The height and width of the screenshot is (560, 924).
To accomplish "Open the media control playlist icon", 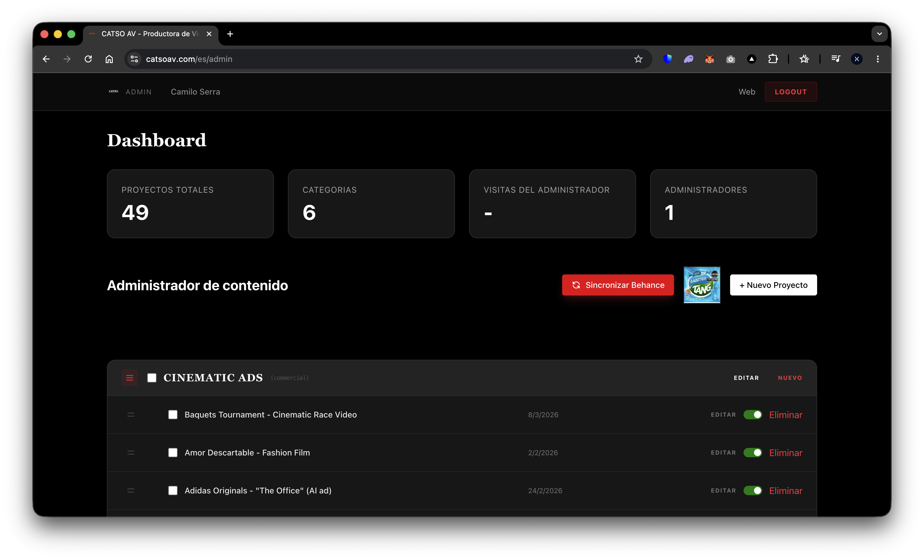I will pyautogui.click(x=836, y=59).
